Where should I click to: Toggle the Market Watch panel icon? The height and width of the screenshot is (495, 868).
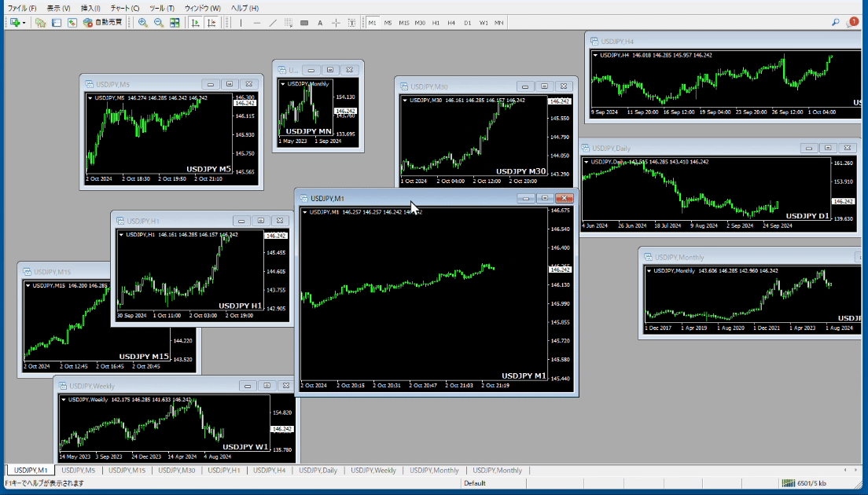57,23
